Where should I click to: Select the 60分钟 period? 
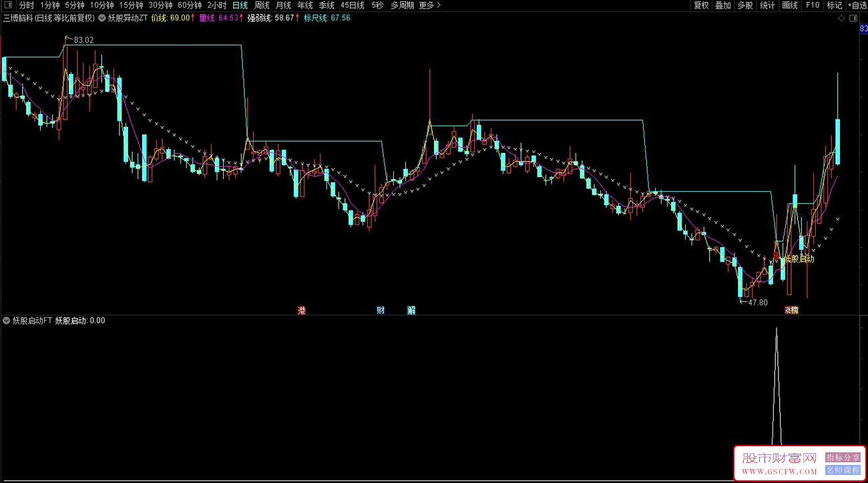click(x=190, y=5)
